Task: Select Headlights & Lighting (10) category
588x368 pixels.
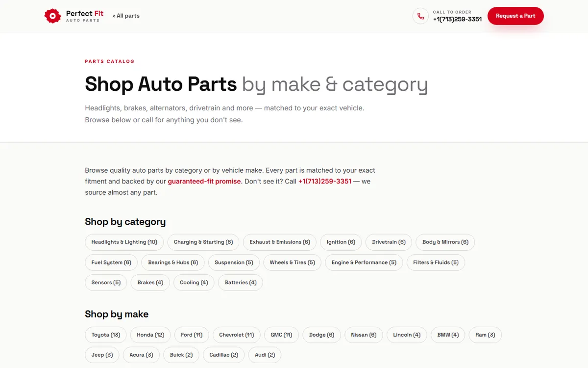Action: pos(124,242)
